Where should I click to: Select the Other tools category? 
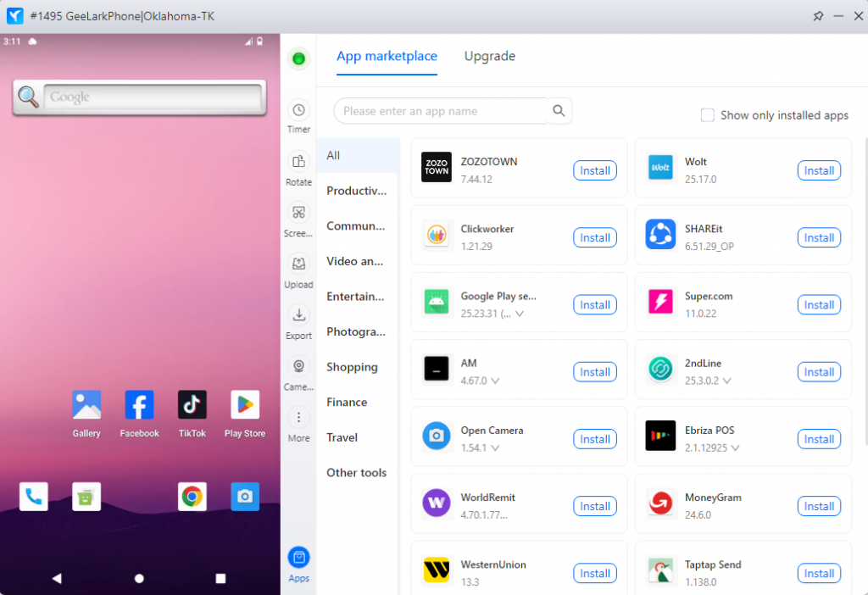click(358, 473)
